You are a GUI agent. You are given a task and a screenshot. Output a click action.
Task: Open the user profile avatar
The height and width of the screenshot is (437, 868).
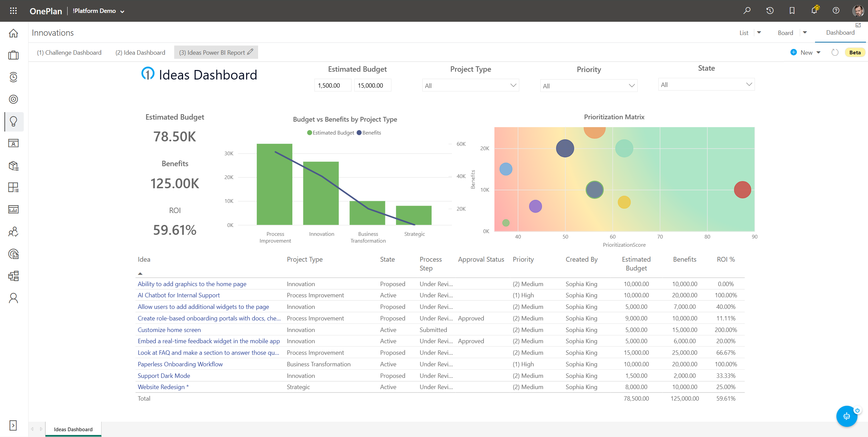(858, 11)
